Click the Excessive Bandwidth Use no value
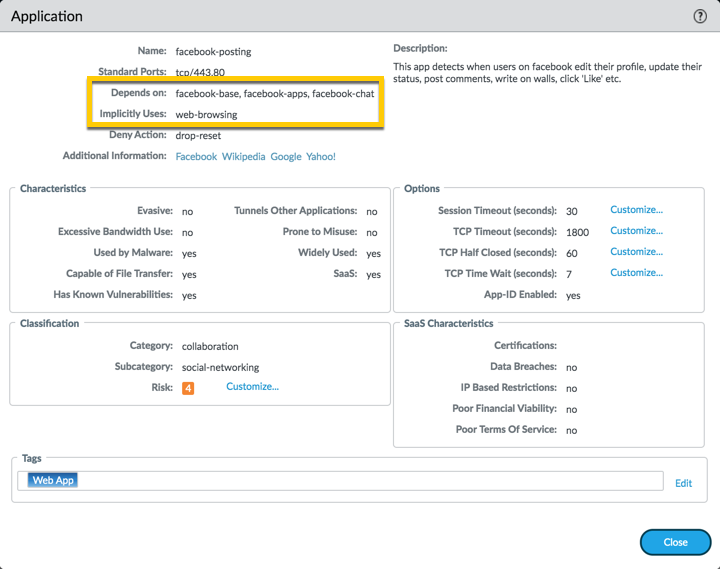The width and height of the screenshot is (720, 569). (187, 232)
